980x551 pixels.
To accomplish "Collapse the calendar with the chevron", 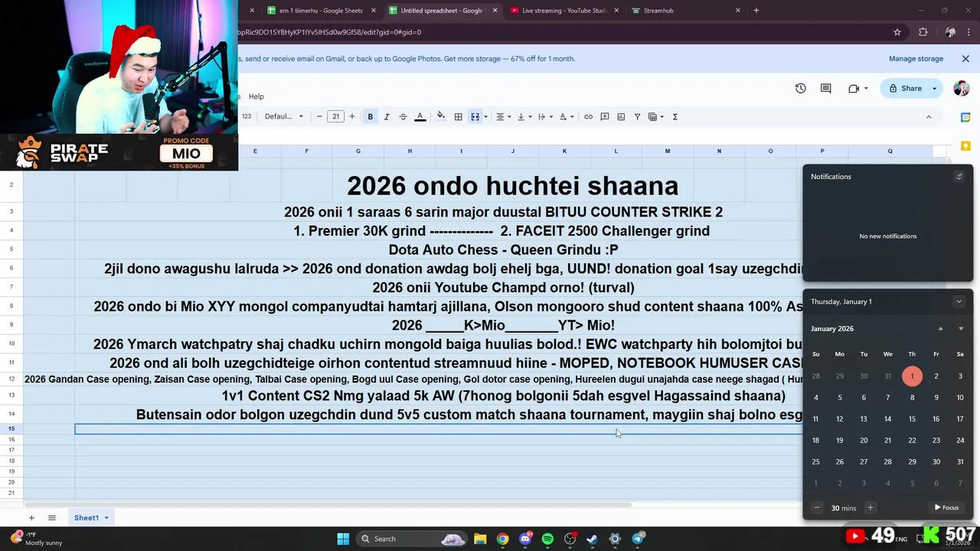I will click(959, 302).
